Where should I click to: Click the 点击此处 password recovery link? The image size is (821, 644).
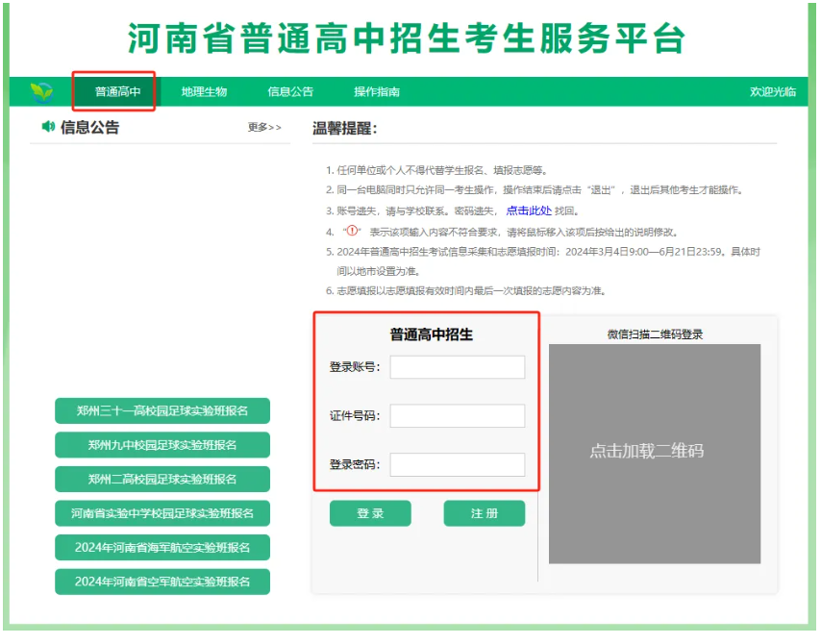pos(529,211)
